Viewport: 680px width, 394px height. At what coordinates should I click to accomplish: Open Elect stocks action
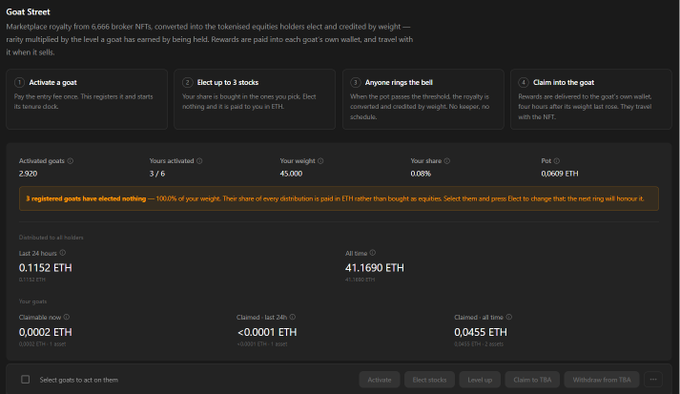click(x=429, y=380)
